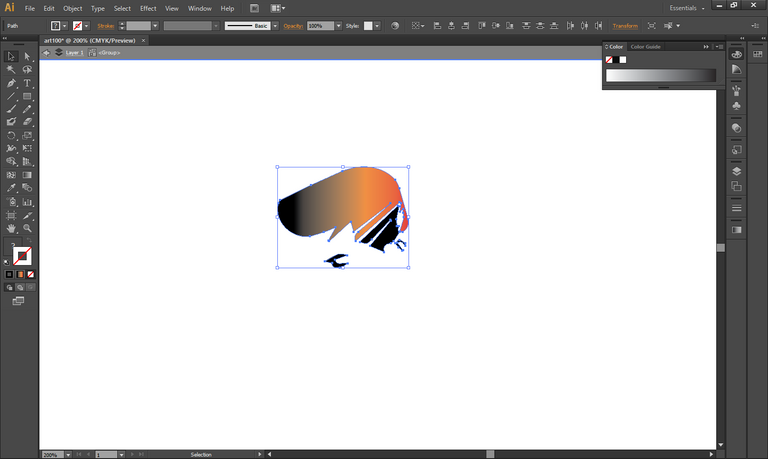This screenshot has width=768, height=459.
Task: Toggle the stroke box in toolbox
Action: click(x=23, y=256)
